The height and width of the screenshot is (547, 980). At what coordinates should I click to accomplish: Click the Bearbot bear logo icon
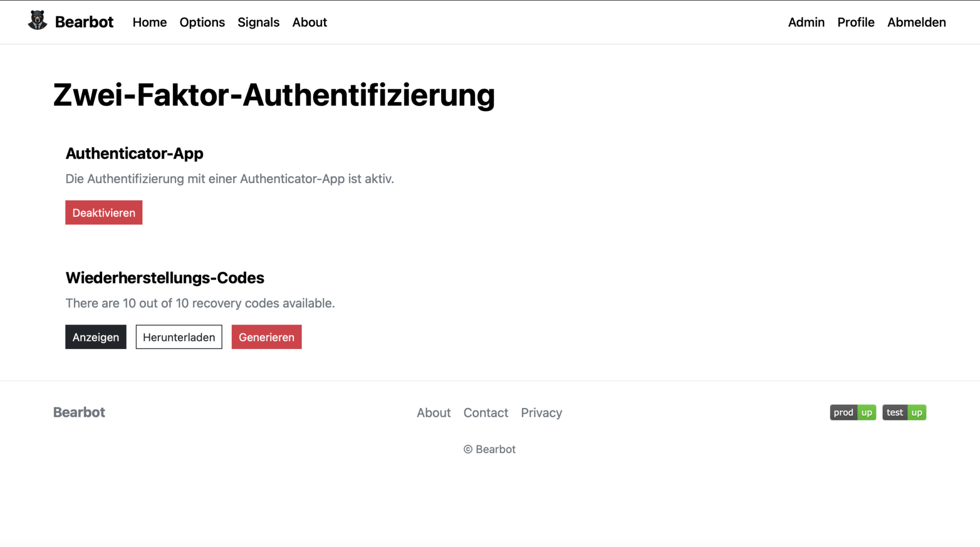(x=37, y=20)
